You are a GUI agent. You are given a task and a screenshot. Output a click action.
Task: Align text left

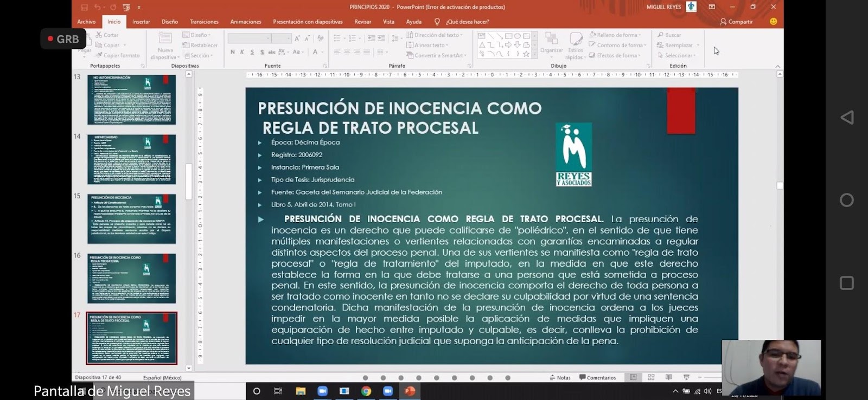coord(337,52)
